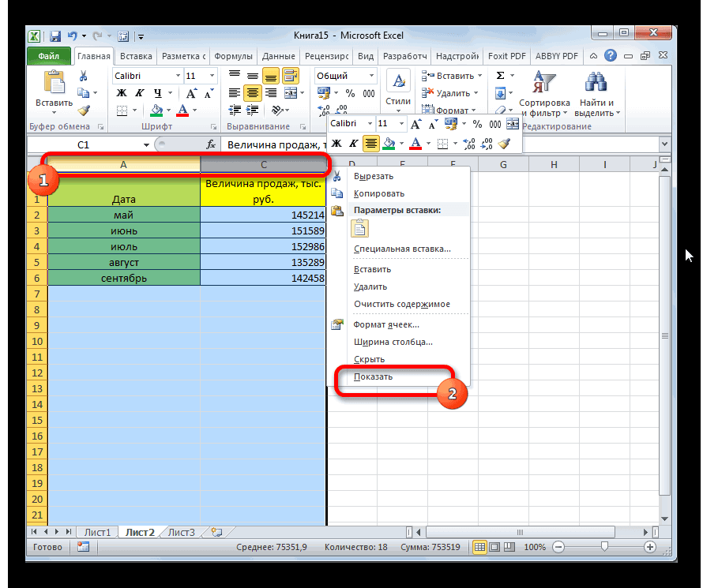Click the Save icon in the Quick Access Toolbar
Screen dimensions: 703x588
click(x=55, y=36)
